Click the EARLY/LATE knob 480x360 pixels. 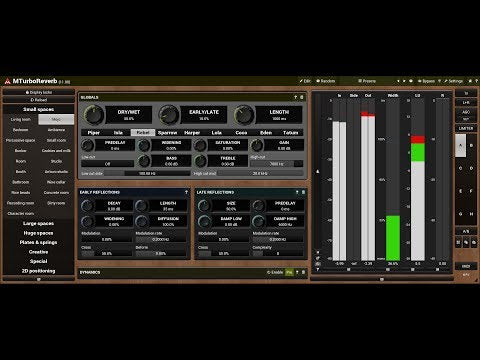(x=169, y=115)
